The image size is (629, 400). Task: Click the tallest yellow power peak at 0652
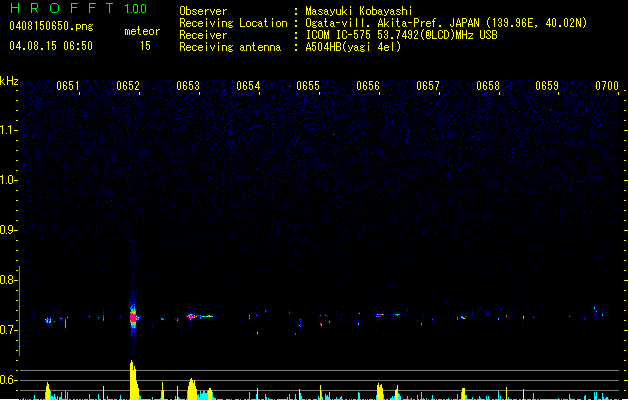(x=134, y=380)
